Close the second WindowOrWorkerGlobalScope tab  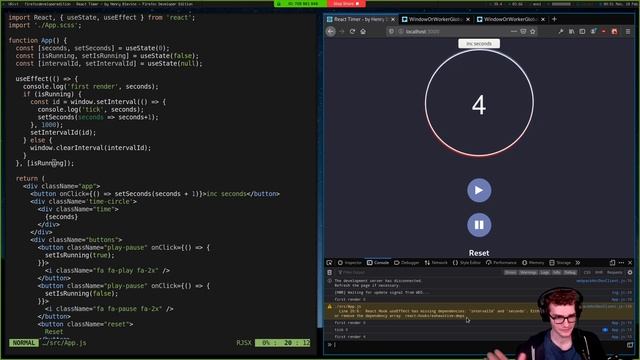click(543, 19)
